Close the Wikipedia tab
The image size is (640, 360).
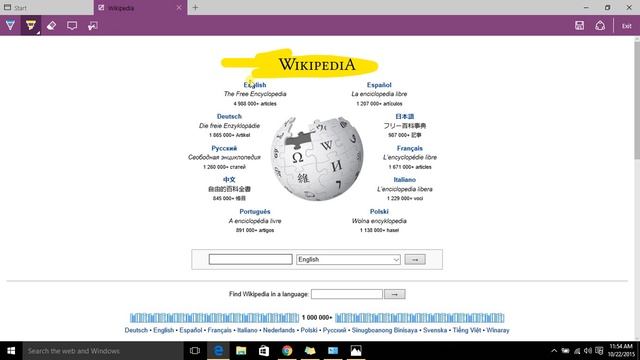click(x=179, y=7)
